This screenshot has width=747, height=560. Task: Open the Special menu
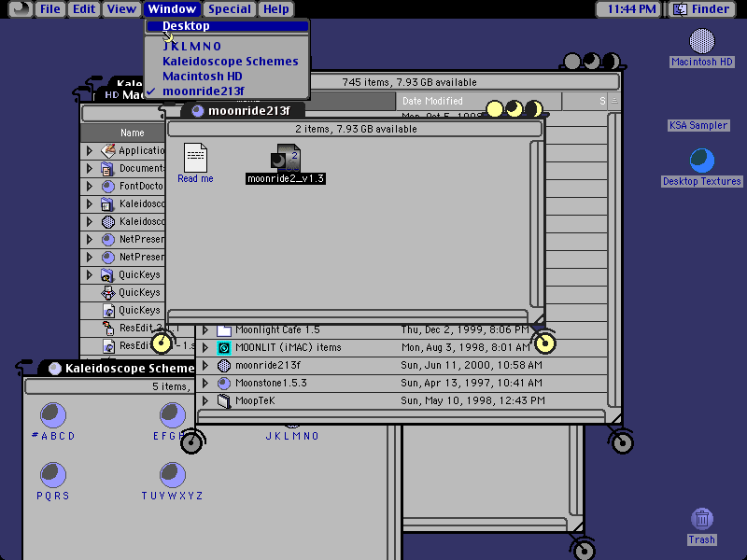[x=230, y=9]
